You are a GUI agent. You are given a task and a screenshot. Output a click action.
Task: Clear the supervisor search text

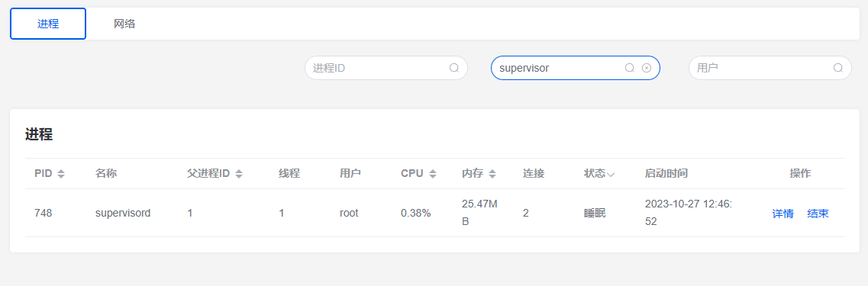pyautogui.click(x=647, y=68)
